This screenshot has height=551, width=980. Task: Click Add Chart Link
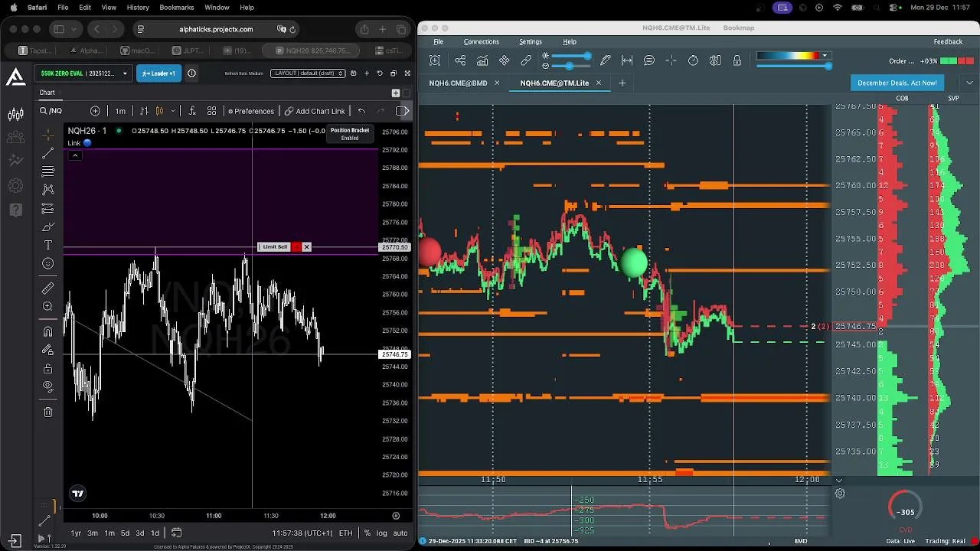(315, 111)
